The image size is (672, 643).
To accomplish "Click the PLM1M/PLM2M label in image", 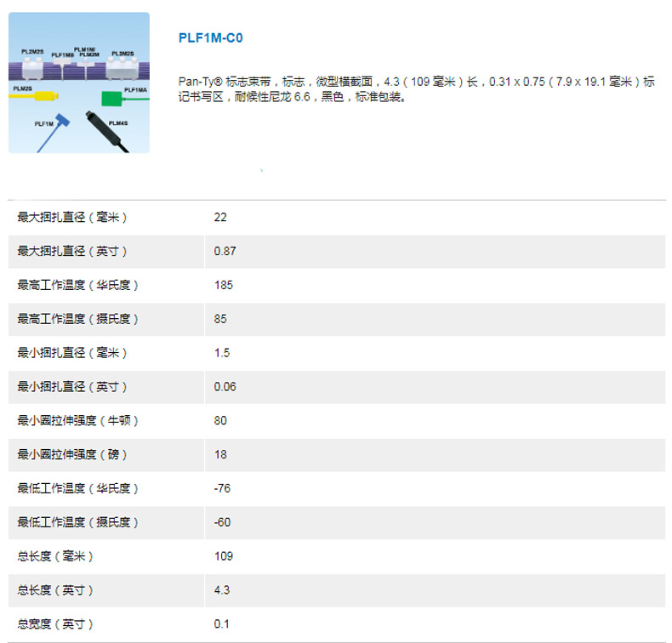I will point(88,51).
